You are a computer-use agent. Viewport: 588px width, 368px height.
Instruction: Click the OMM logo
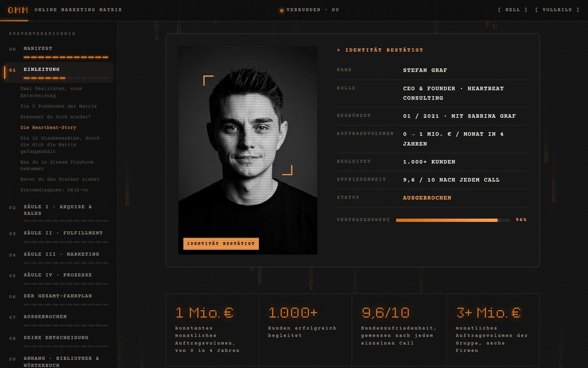point(18,10)
